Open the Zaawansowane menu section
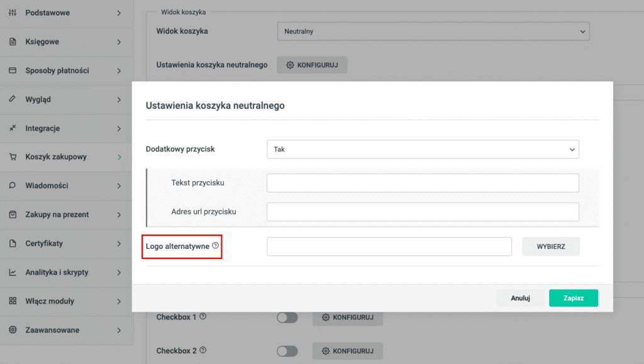 pos(67,330)
